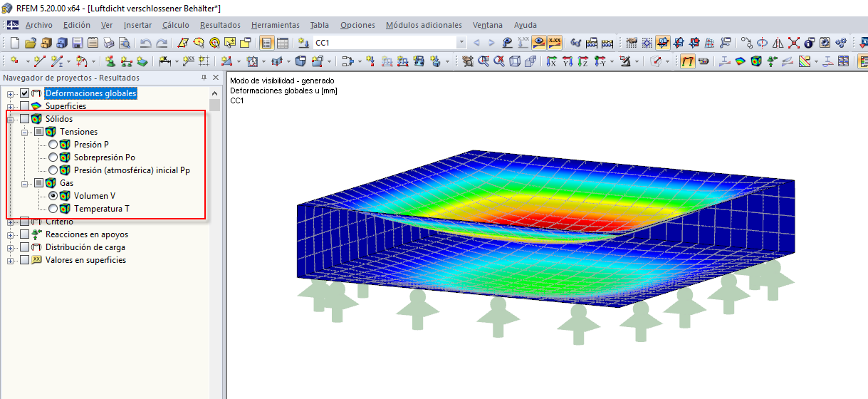Toggle the Superficies checkbox
Viewport: 868px width, 399px height.
coord(25,106)
